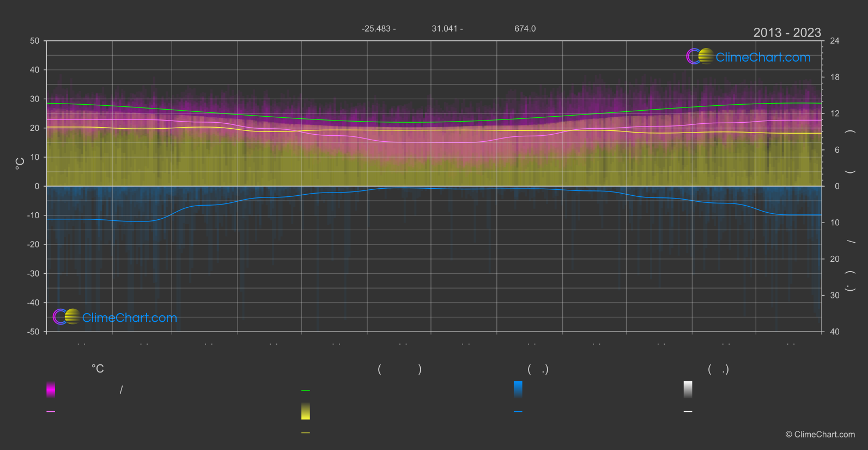Click the '674.0' value in header
868x450 pixels.
pyautogui.click(x=525, y=28)
